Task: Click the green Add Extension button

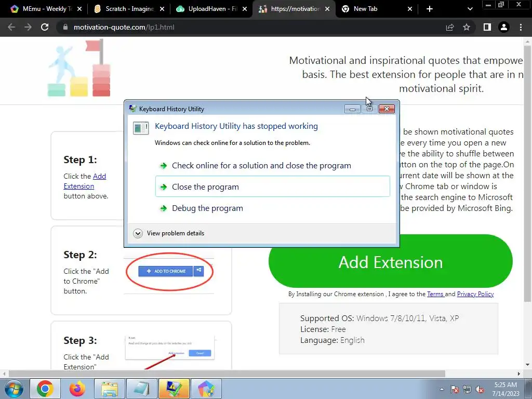Action: pos(390,261)
